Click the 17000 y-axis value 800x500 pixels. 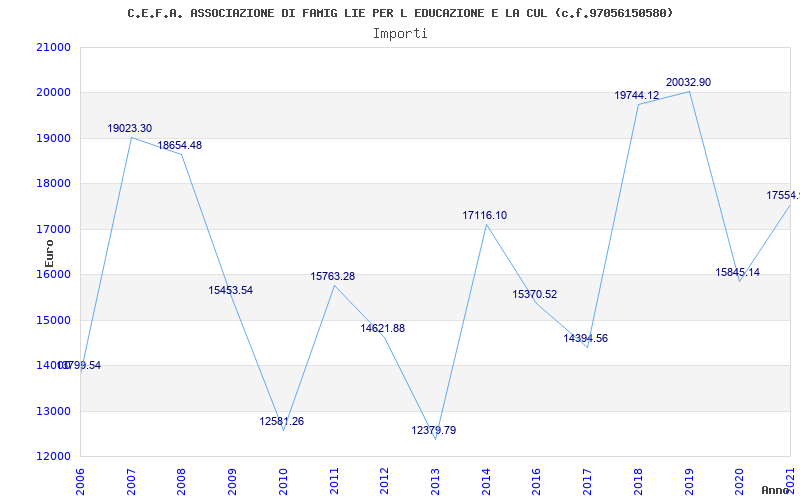point(54,229)
